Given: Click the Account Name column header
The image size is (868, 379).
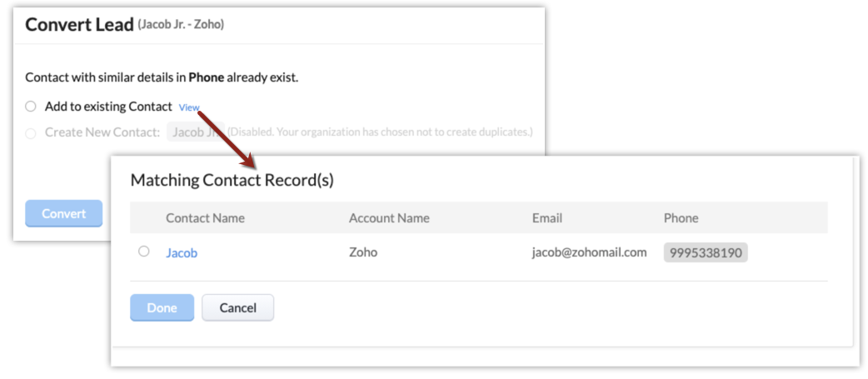Looking at the screenshot, I should tap(389, 218).
